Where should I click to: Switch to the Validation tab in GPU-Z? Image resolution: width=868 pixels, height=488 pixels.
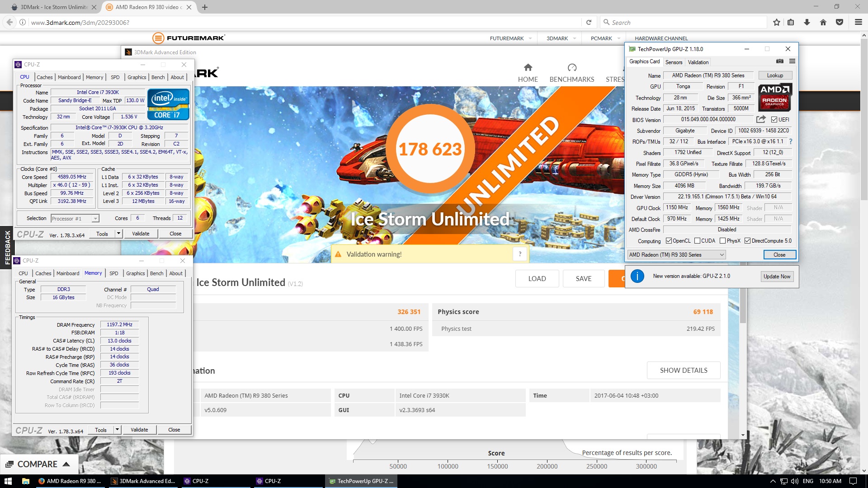pyautogui.click(x=698, y=62)
